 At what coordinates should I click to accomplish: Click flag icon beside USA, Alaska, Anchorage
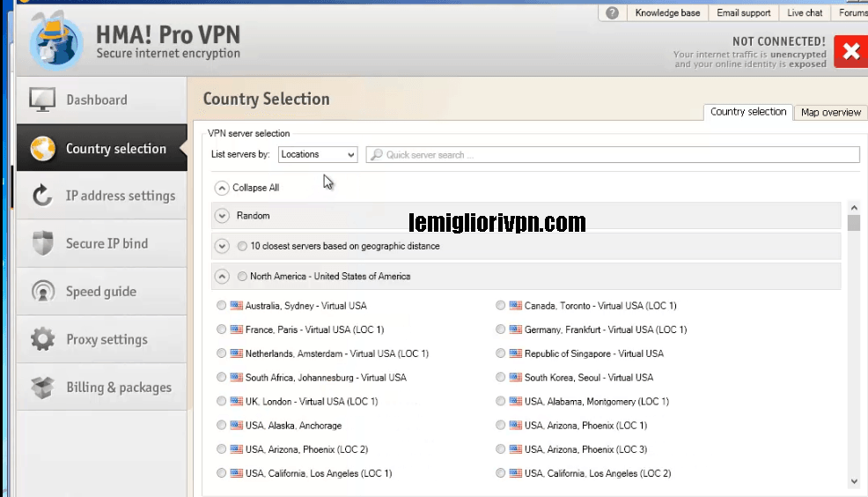click(x=237, y=425)
